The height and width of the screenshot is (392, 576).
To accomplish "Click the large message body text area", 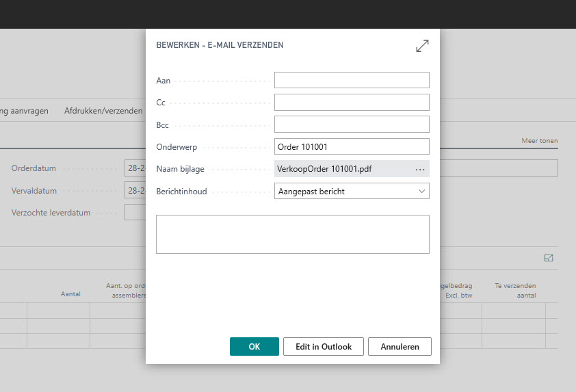I will (292, 234).
